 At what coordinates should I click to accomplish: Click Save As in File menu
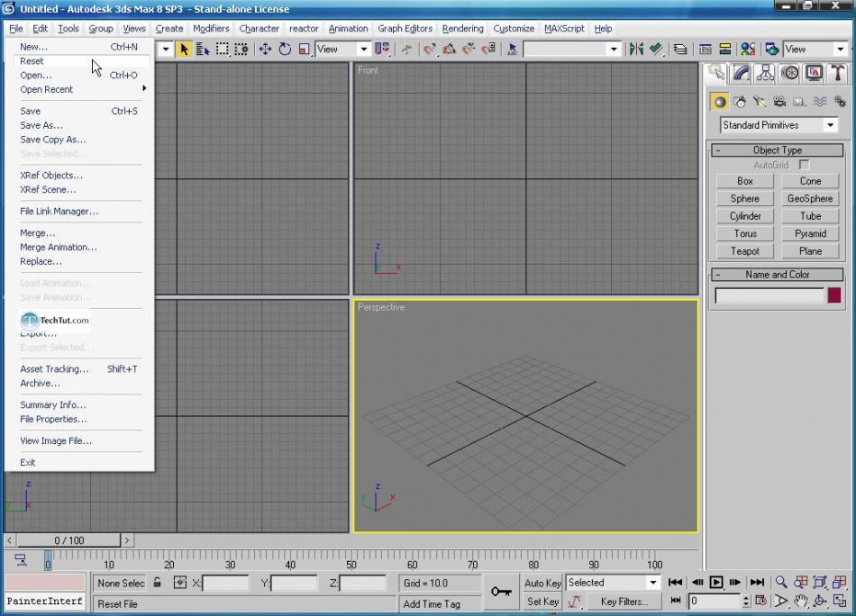(x=41, y=125)
